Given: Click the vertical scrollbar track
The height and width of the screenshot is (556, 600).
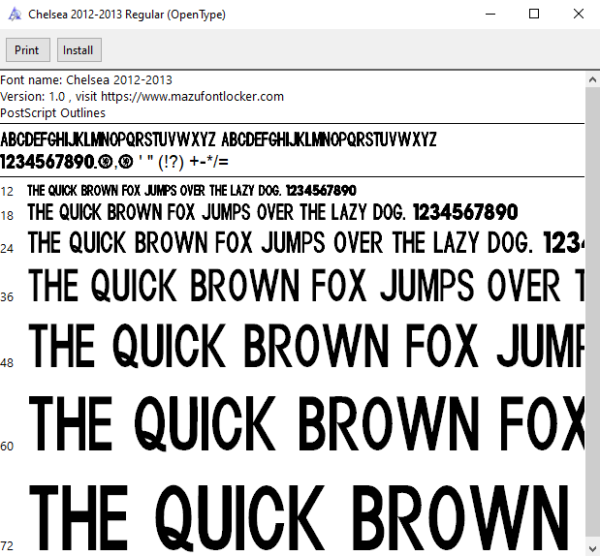Looking at the screenshot, I should (x=592, y=314).
